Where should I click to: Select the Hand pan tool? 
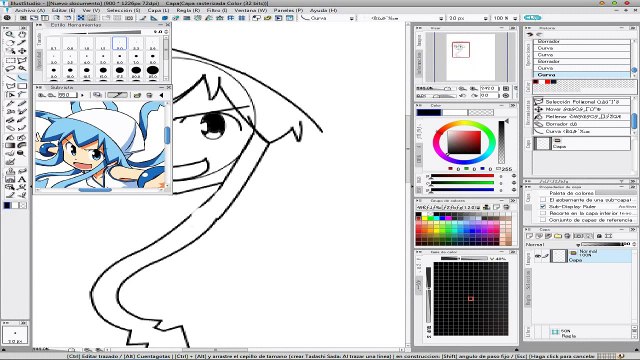point(22,34)
